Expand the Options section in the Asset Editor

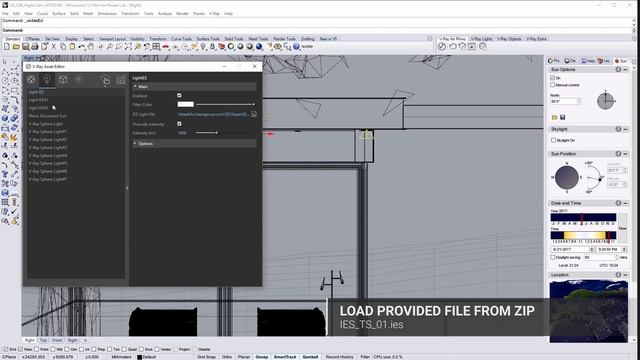point(135,144)
